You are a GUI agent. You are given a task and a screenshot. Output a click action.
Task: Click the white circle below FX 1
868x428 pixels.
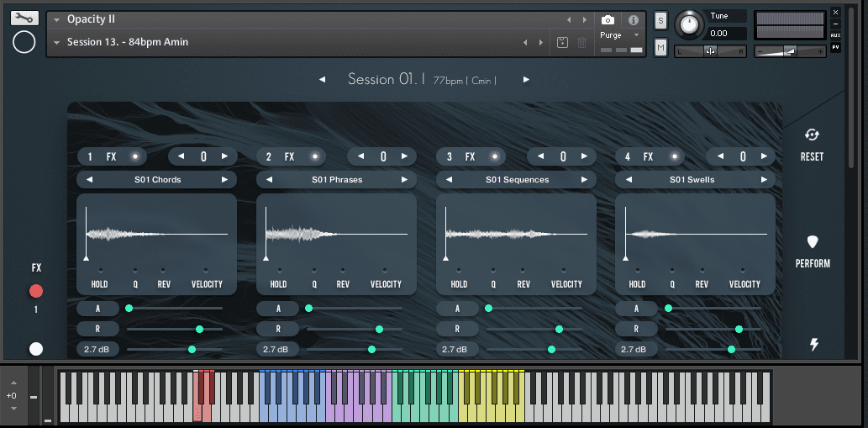coord(36,349)
